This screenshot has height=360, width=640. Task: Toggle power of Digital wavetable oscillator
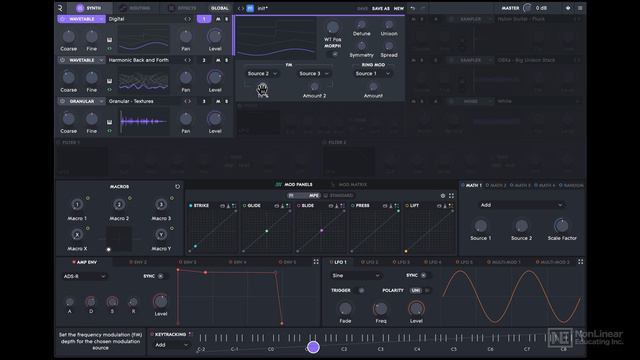pos(62,19)
